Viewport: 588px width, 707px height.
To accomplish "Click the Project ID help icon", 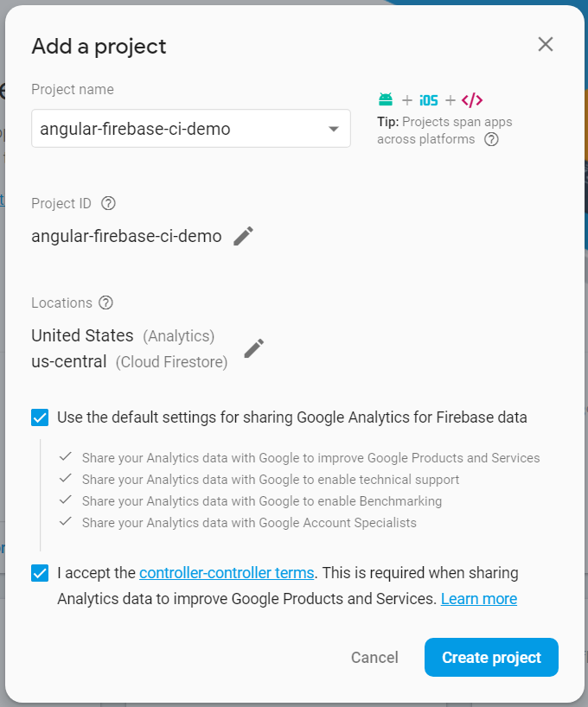I will coord(108,204).
